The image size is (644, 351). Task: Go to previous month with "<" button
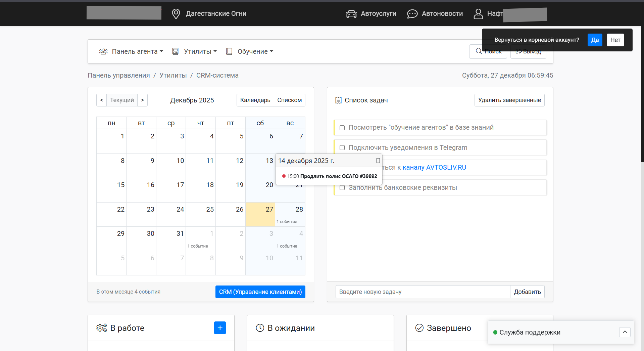coord(101,100)
